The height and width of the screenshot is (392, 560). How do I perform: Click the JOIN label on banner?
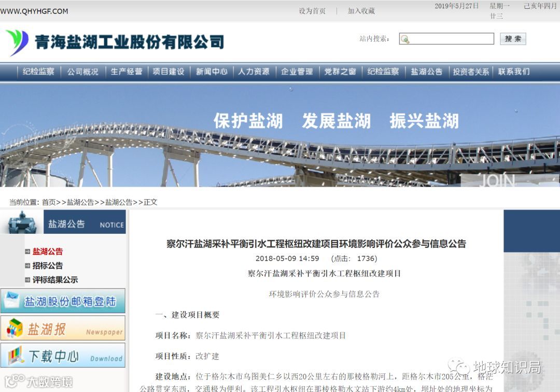497,181
